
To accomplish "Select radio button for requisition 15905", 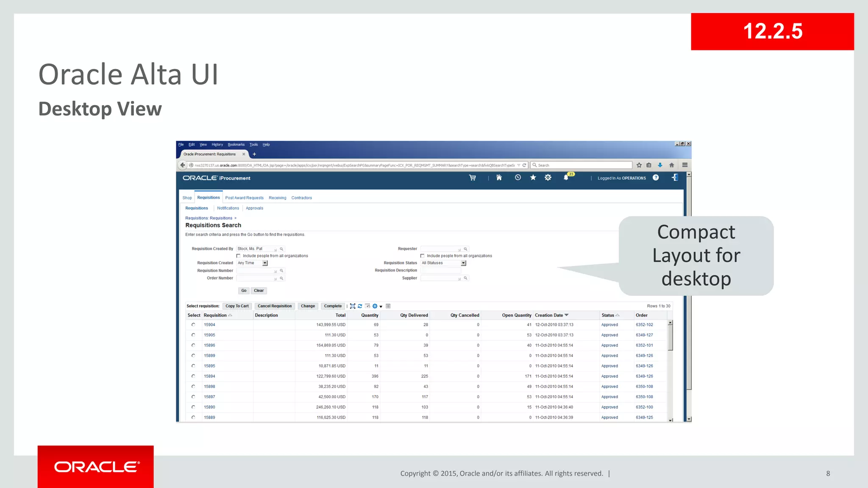I will pyautogui.click(x=193, y=335).
